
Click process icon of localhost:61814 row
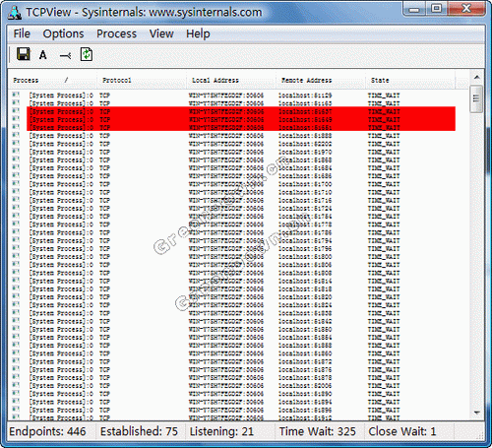[x=16, y=281]
